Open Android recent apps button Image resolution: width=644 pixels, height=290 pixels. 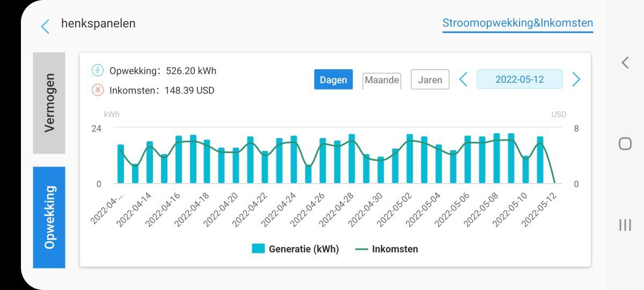click(625, 225)
